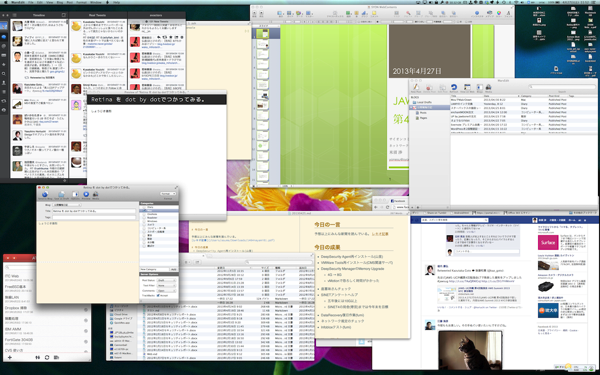Click Title field in post editor

pos(94,211)
